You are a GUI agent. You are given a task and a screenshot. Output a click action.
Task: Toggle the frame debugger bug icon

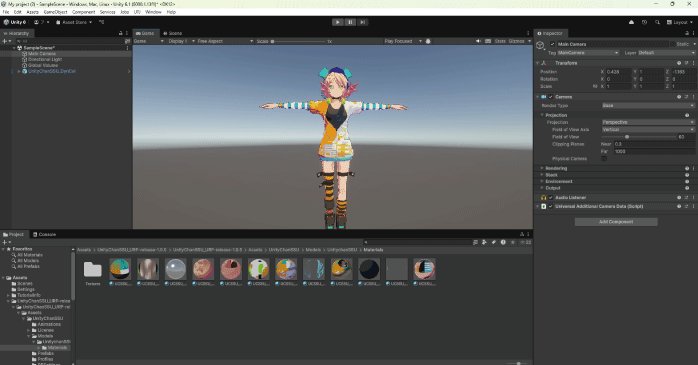428,41
